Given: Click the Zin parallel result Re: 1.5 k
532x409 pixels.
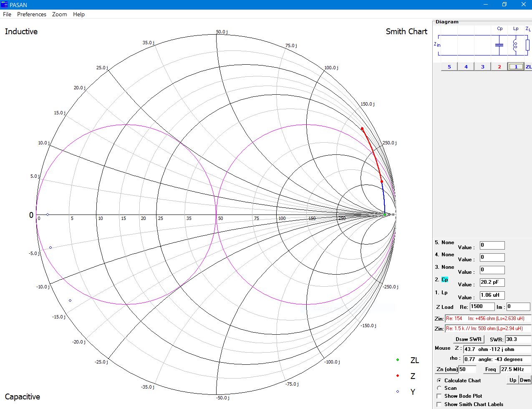Looking at the screenshot, I should (488, 328).
